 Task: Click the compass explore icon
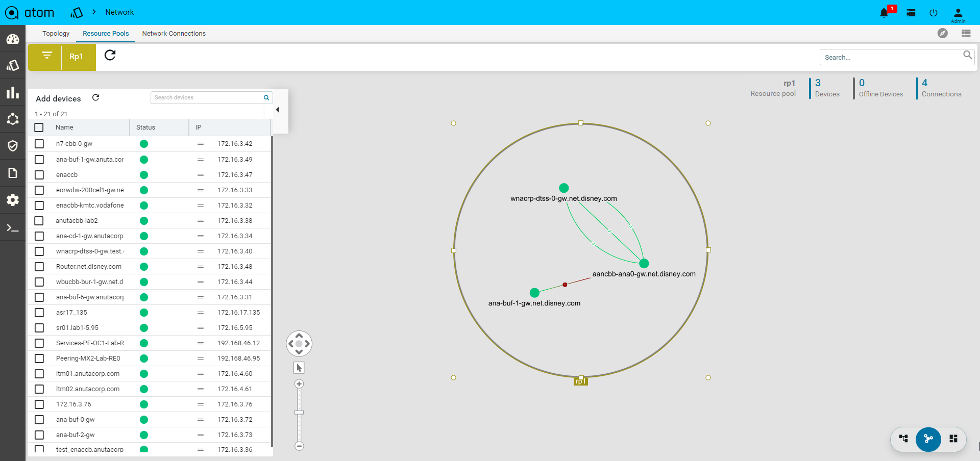(x=943, y=33)
